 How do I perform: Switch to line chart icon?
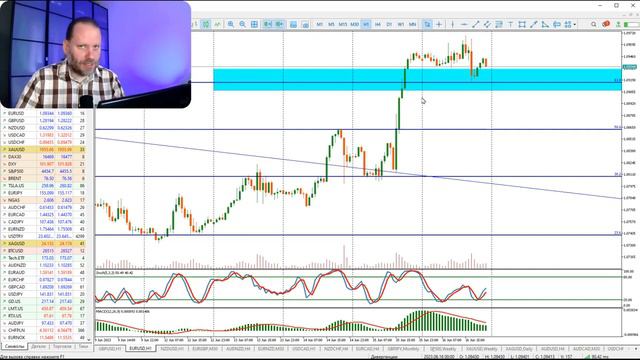pyautogui.click(x=218, y=24)
